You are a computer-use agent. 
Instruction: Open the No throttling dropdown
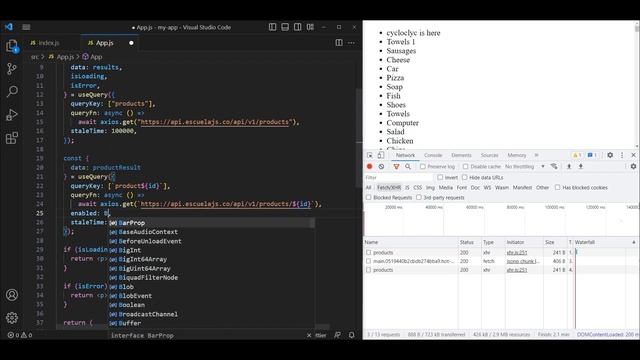tap(524, 167)
